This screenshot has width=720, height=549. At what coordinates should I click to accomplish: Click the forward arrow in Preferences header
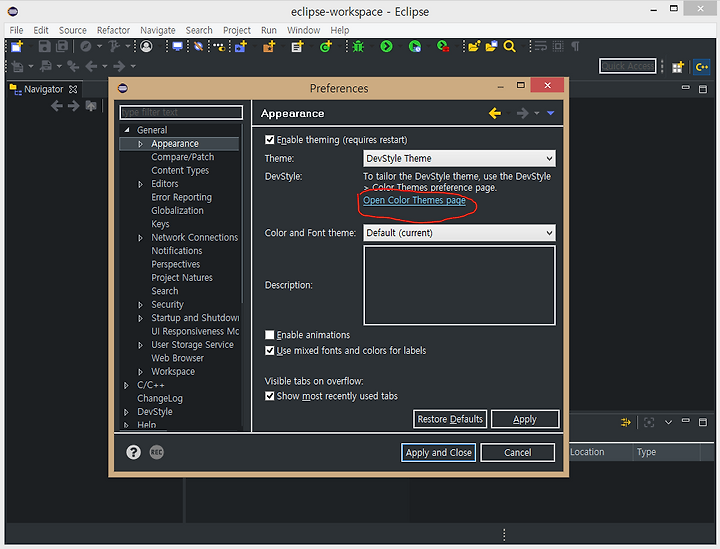point(522,113)
